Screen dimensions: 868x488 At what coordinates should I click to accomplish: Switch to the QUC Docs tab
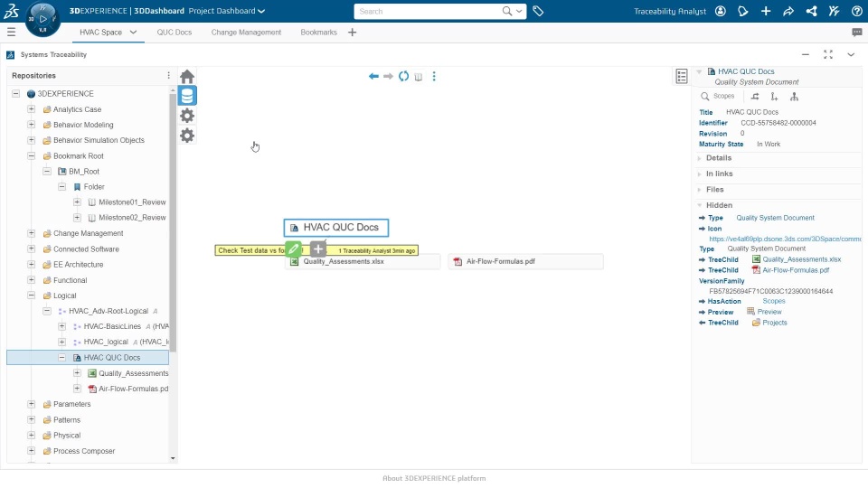click(x=175, y=33)
